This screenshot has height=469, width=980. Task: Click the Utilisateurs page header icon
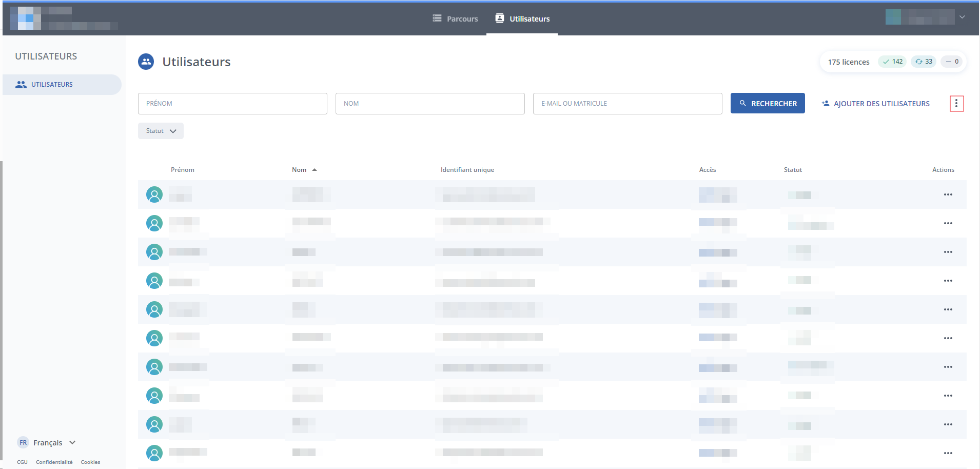point(146,62)
